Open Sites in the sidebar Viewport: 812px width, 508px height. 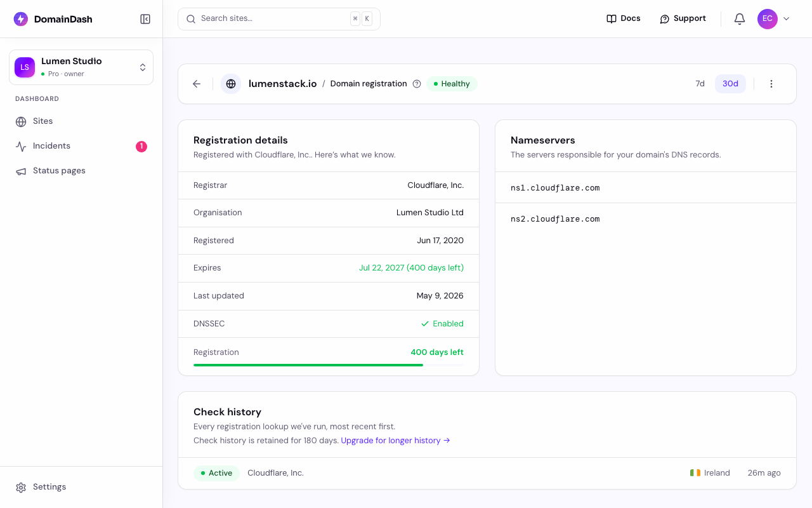[x=81, y=121]
